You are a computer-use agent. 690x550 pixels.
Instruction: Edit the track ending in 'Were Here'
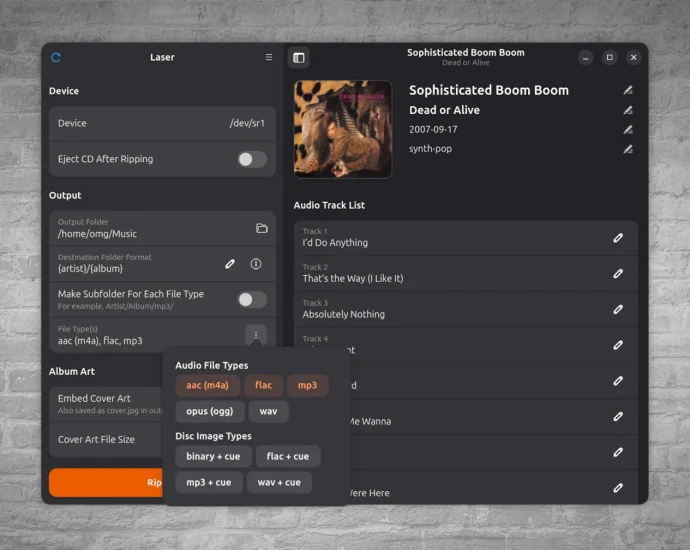pyautogui.click(x=618, y=488)
